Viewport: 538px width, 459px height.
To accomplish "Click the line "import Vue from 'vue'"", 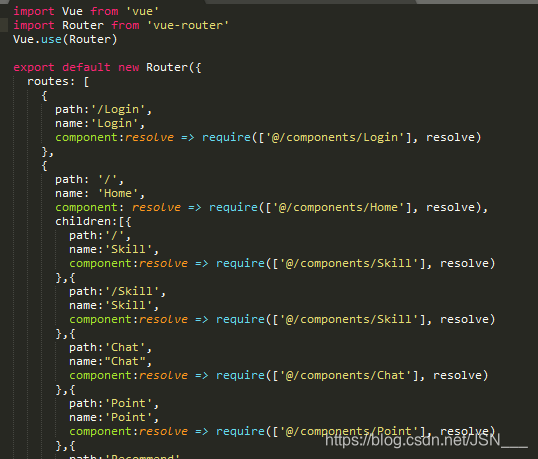I will coord(86,11).
